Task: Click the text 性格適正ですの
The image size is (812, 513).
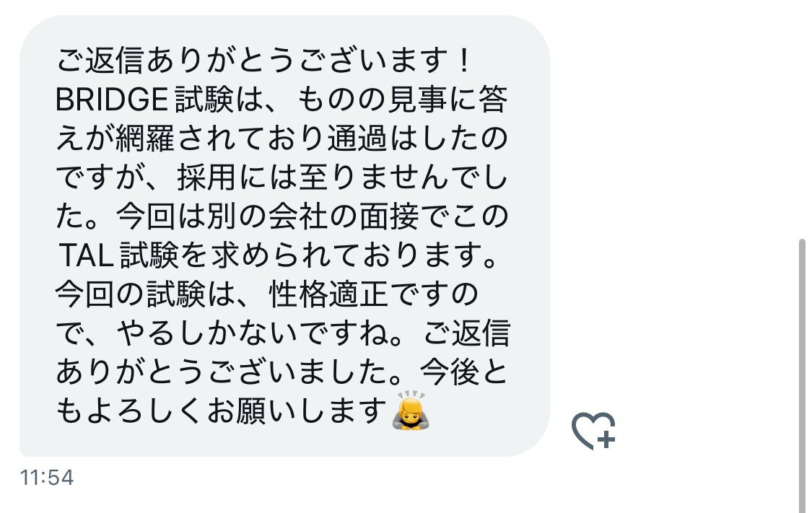Action: pos(373,294)
